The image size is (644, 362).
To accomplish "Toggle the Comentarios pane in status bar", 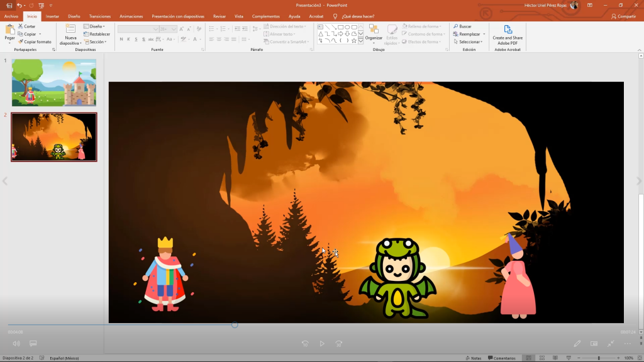I will pos(501,358).
